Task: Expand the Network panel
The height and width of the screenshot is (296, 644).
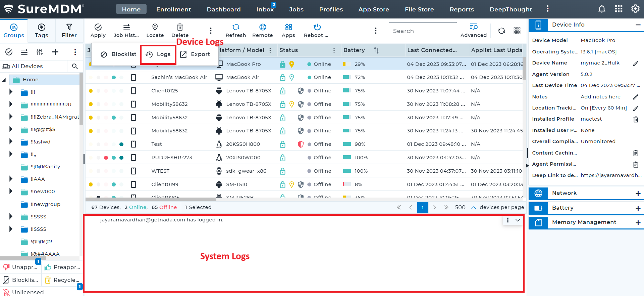Action: (638, 194)
